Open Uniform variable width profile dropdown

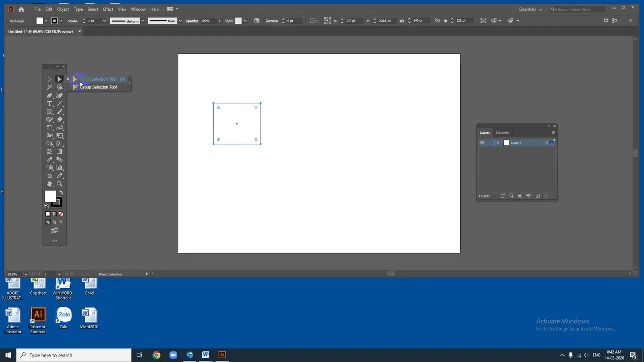point(143,21)
